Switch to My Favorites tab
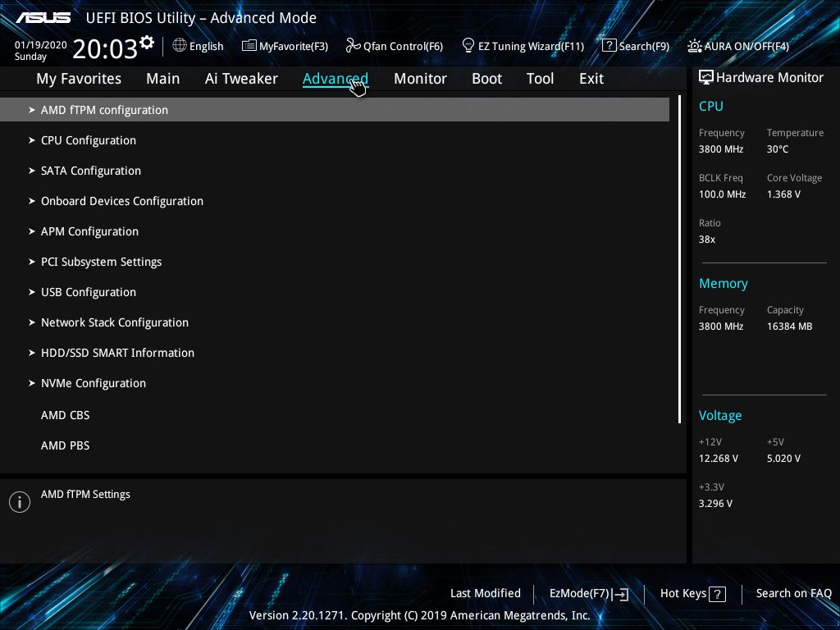This screenshot has height=630, width=840. click(x=79, y=79)
